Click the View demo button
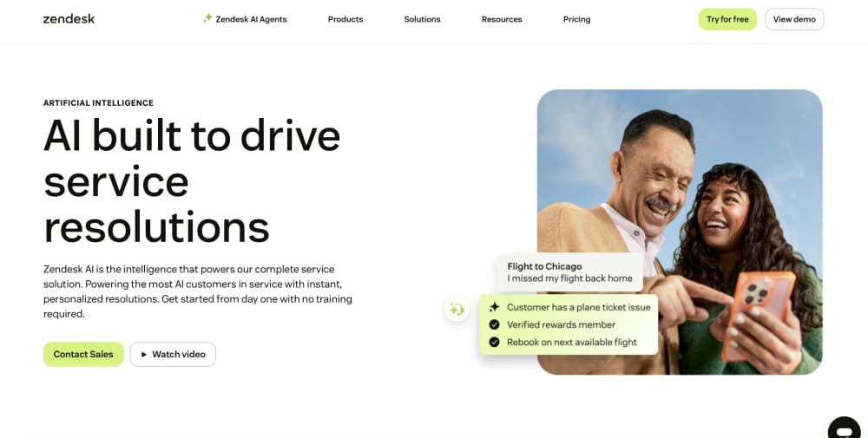Image resolution: width=868 pixels, height=438 pixels. (x=794, y=19)
